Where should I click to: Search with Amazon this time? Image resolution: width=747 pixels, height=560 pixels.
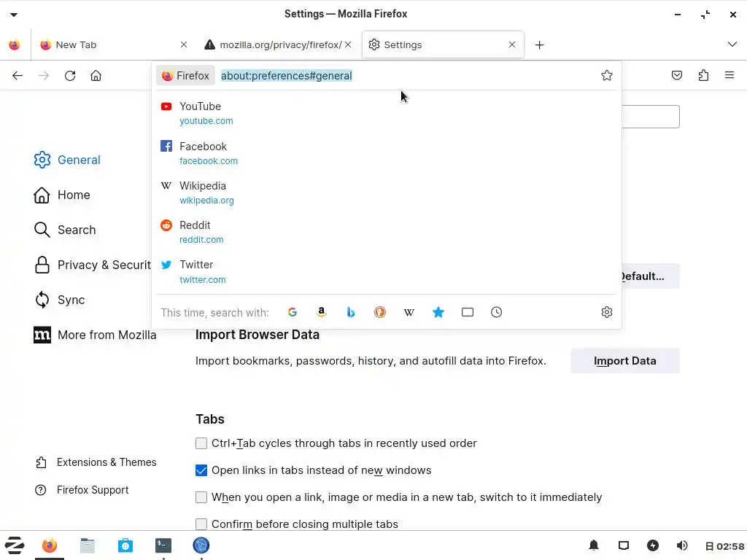tap(322, 312)
